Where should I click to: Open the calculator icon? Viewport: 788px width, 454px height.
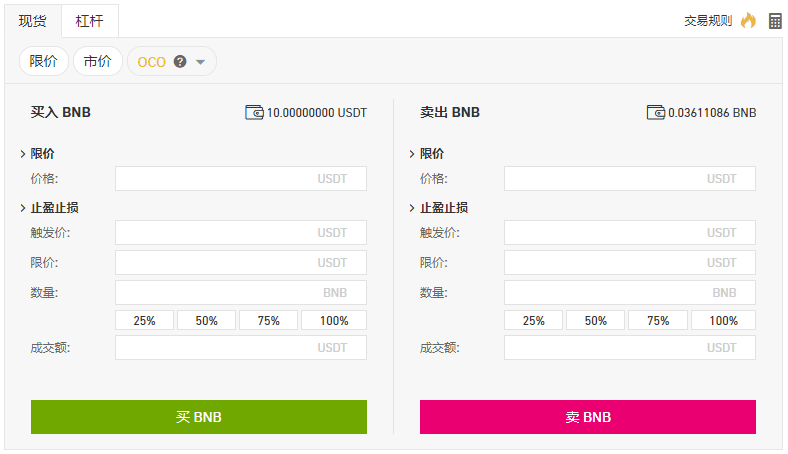(775, 20)
